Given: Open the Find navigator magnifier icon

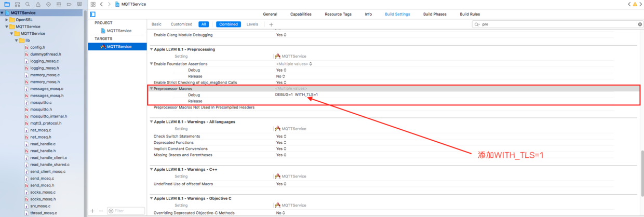Looking at the screenshot, I should tap(28, 4).
